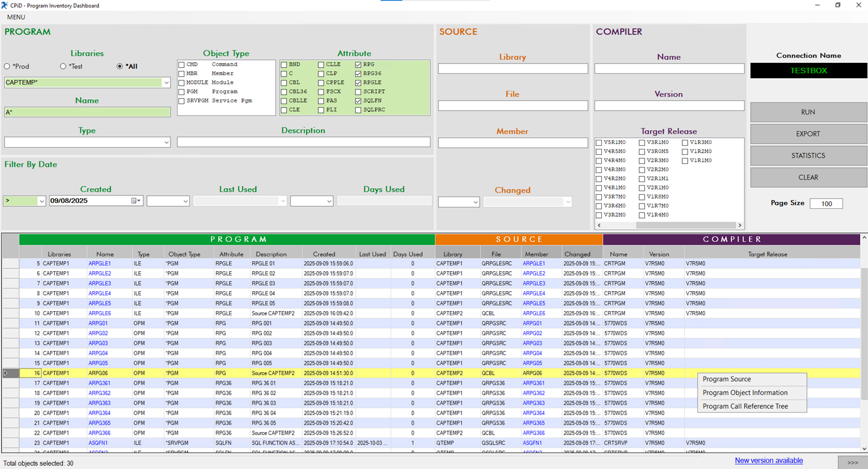Click the row 16 selector arrow indicator
This screenshot has height=469, width=868.
point(6,373)
